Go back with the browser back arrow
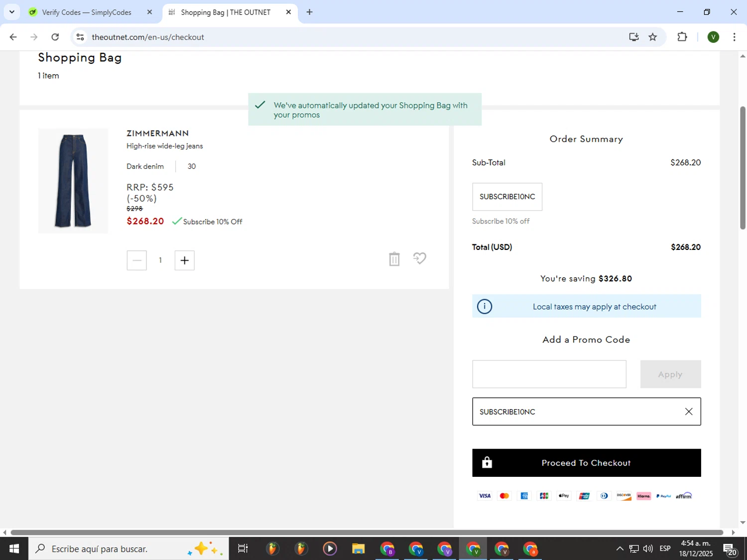This screenshot has width=747, height=560. 13,37
